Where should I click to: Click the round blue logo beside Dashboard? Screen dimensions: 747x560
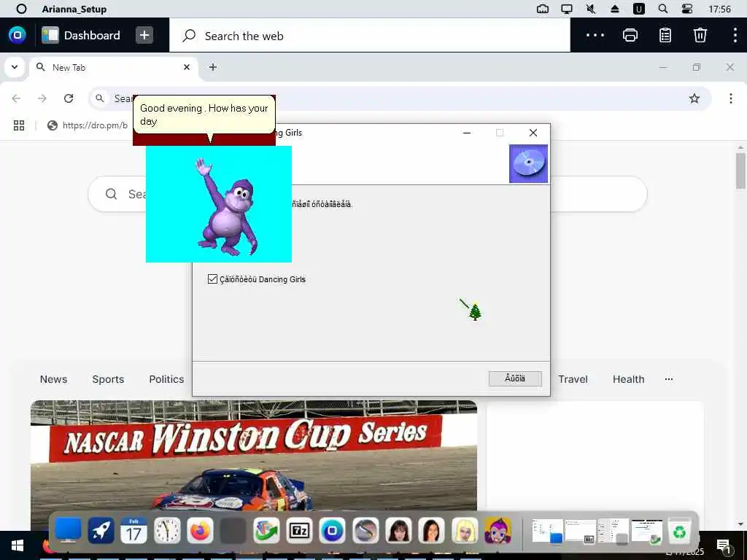tap(18, 35)
